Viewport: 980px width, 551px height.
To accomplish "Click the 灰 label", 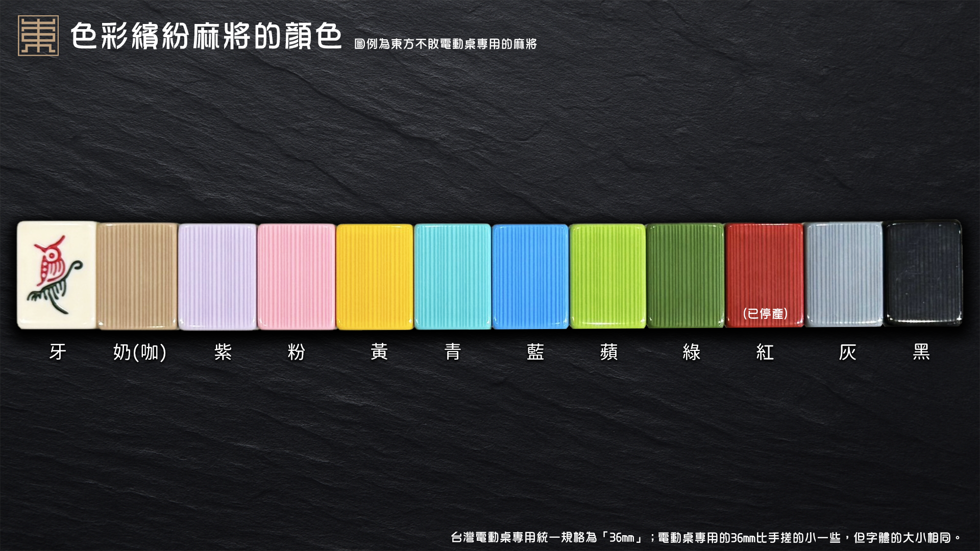I will (x=848, y=352).
